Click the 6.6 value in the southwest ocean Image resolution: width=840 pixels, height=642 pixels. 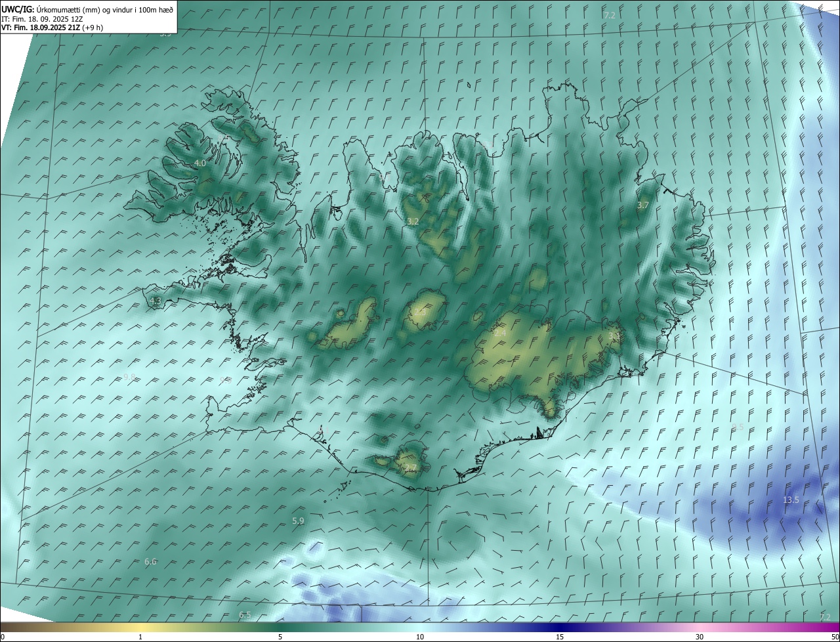click(150, 561)
